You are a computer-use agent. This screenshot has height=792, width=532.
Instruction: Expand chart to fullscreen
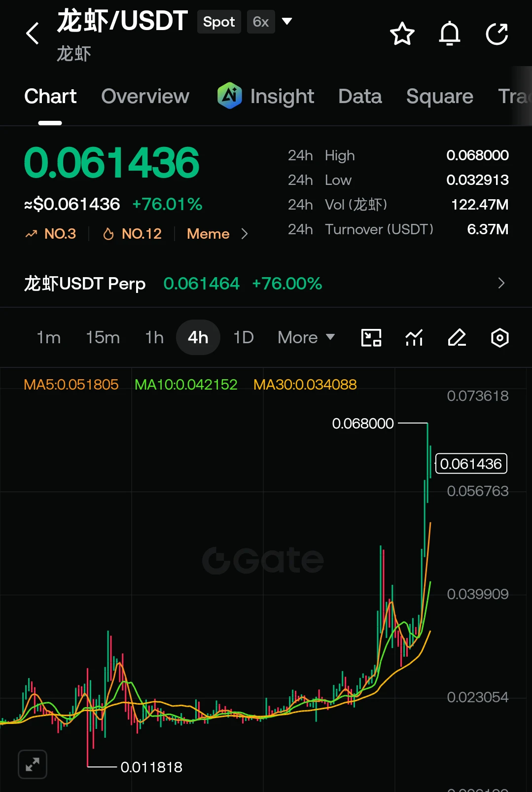click(33, 764)
